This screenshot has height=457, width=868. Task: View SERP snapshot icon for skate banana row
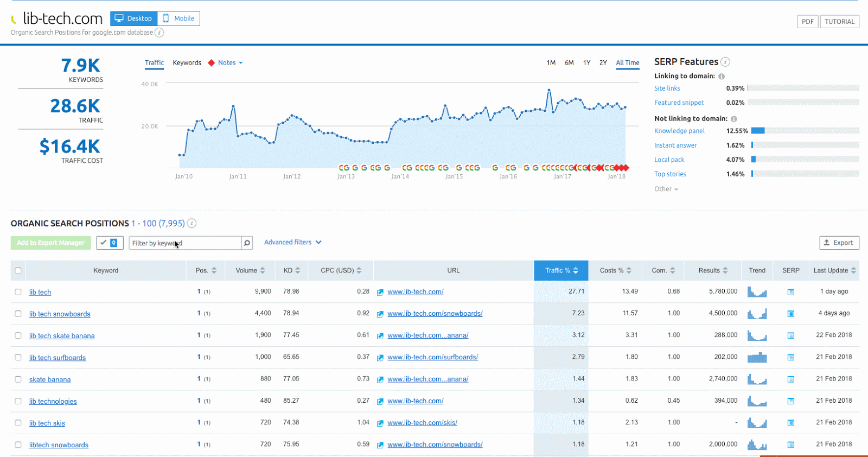coord(790,379)
